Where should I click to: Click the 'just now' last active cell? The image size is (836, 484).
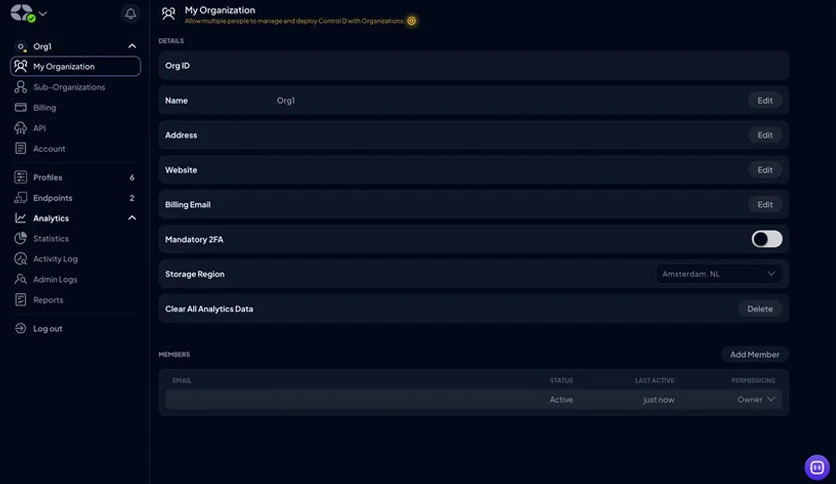click(658, 400)
